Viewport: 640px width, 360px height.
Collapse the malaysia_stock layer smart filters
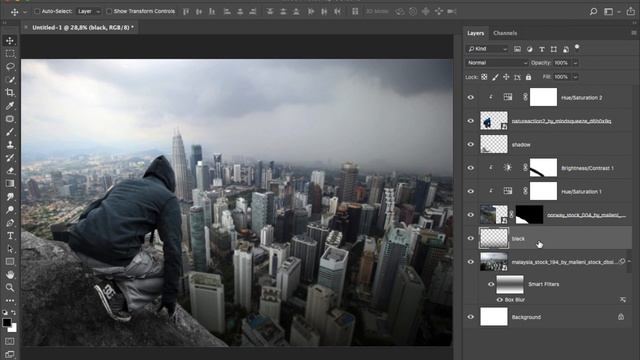point(629,261)
